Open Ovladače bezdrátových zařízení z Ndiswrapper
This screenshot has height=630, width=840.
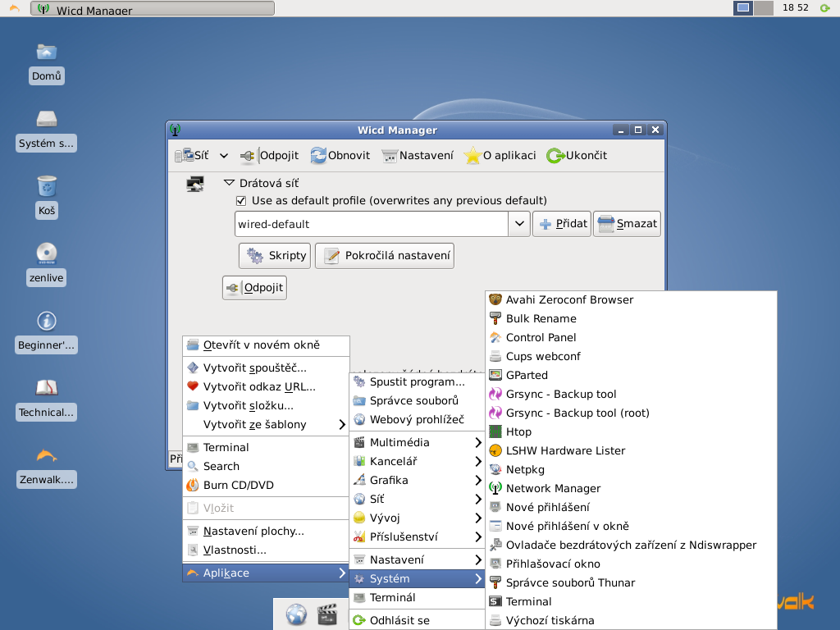point(631,545)
